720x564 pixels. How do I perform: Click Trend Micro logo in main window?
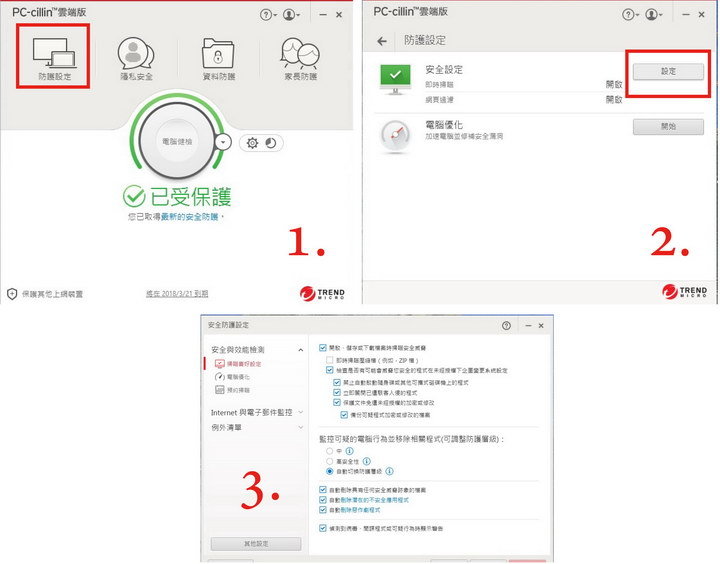click(322, 293)
